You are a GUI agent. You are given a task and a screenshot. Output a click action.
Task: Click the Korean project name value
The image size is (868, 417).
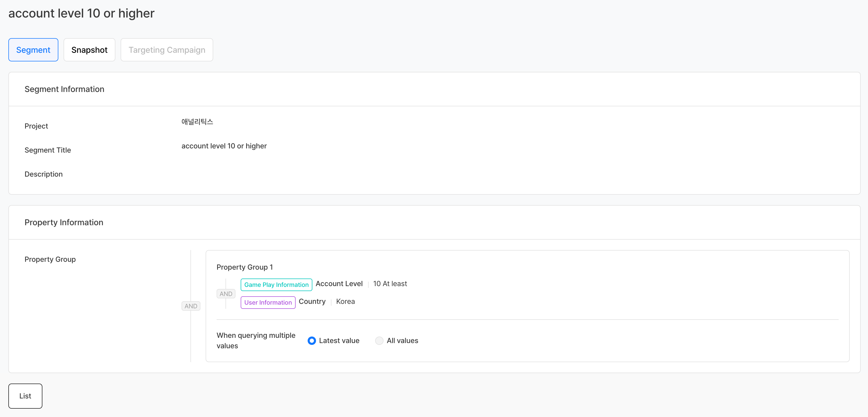click(197, 122)
